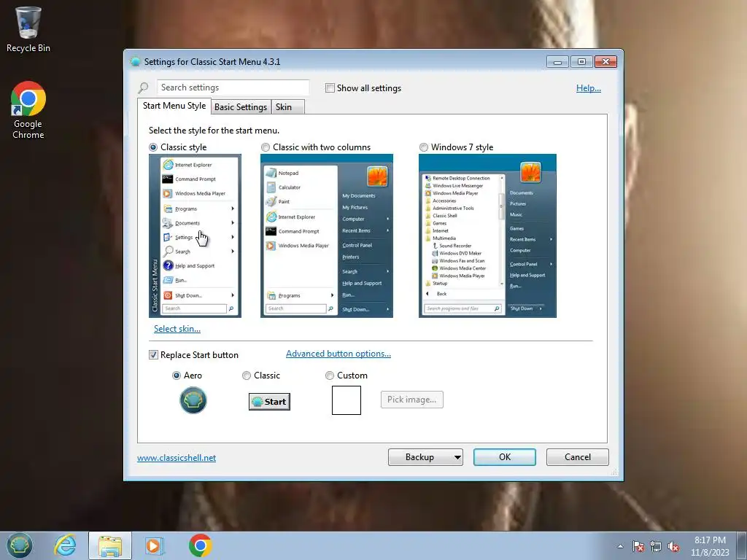Screen dimensions: 747x560
Task: Click the Windows 7 style preview image
Action: coord(487,236)
